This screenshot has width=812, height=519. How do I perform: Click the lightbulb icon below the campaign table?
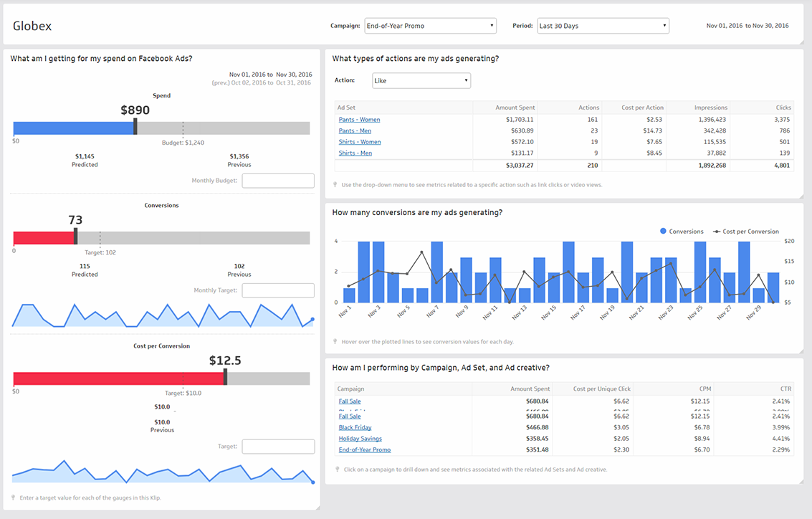335,470
